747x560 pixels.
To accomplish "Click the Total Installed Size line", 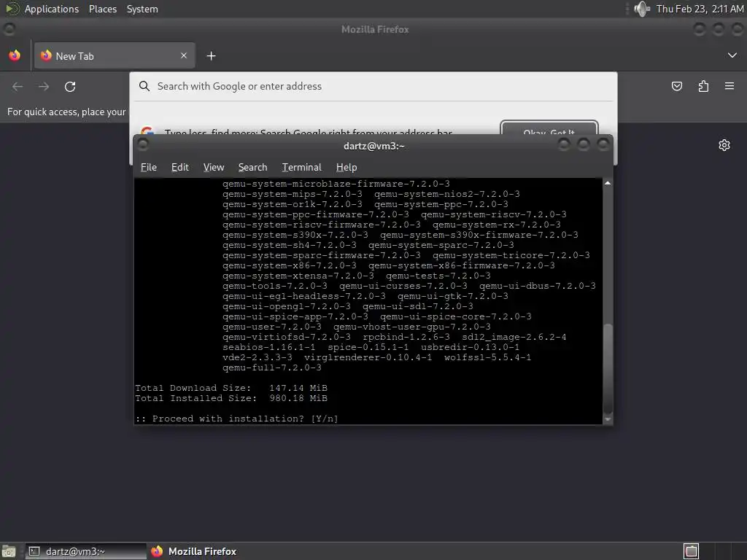I will pyautogui.click(x=231, y=398).
